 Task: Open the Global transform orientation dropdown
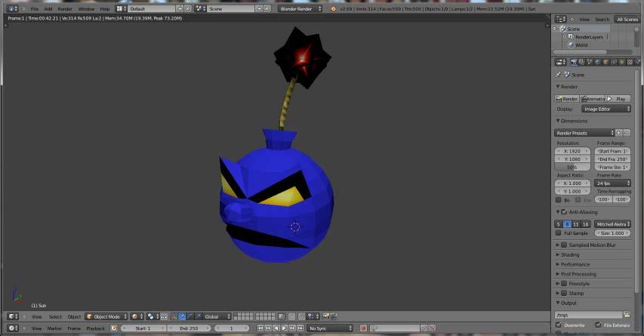tap(218, 316)
